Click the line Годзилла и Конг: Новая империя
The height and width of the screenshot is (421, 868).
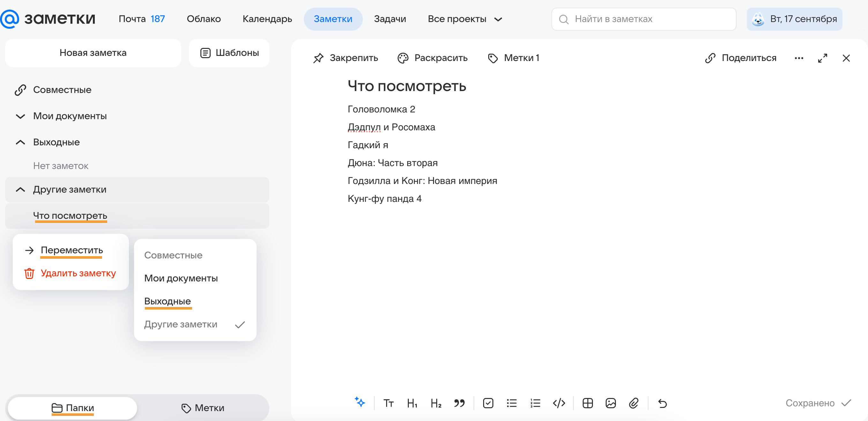pyautogui.click(x=422, y=181)
